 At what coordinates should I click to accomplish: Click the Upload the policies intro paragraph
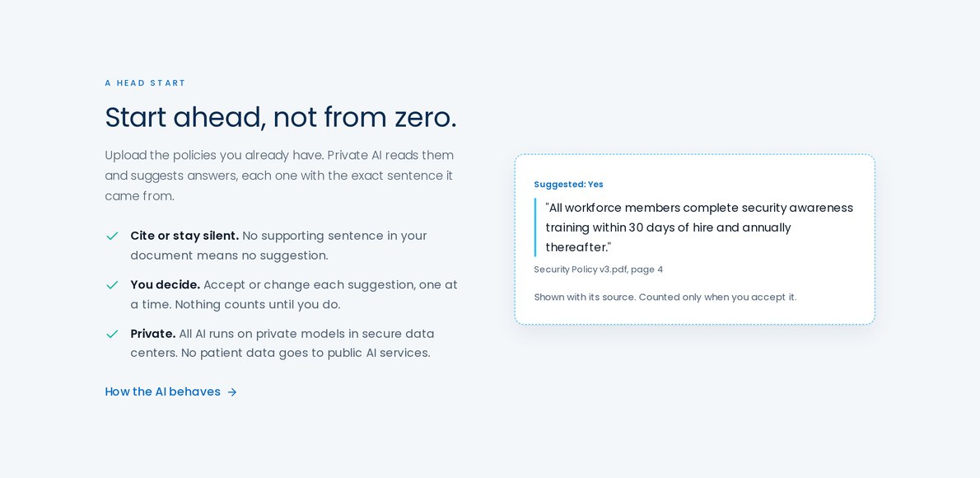[279, 176]
